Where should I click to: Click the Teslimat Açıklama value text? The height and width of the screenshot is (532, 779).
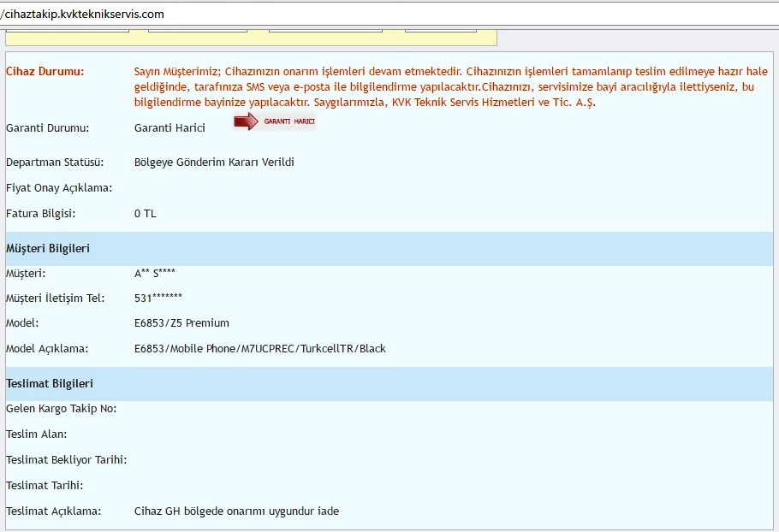[236, 511]
